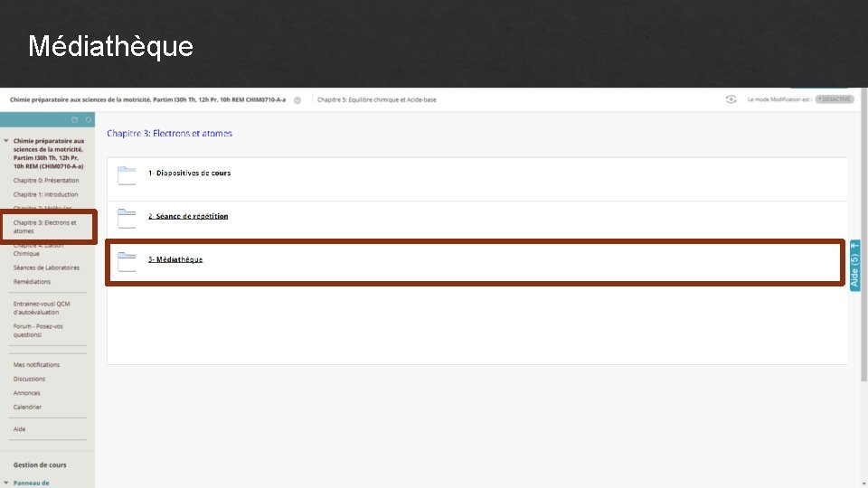Click the vertical page scrollbar

864,235
